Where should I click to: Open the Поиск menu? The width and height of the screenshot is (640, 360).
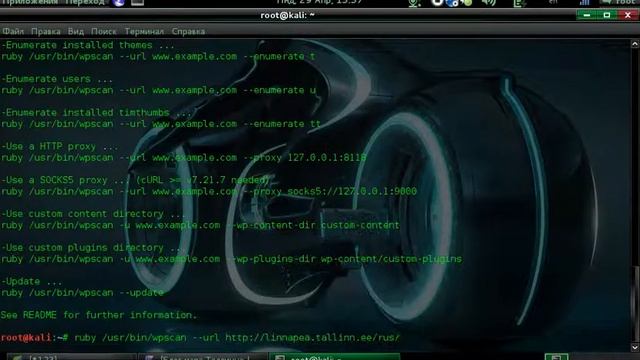103,31
